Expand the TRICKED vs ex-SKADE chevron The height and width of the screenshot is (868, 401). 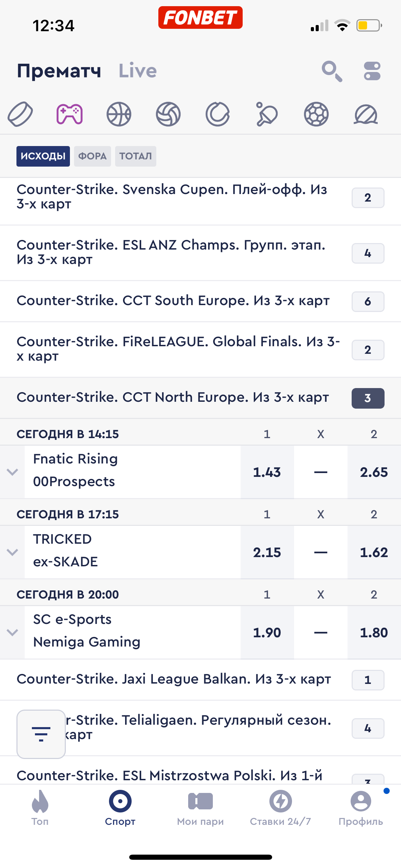pos(12,552)
